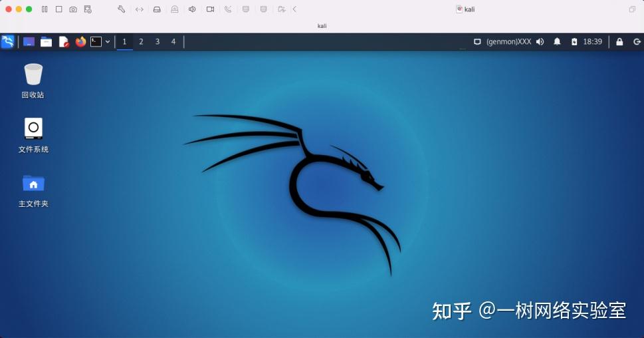Select the 主文件夹 home folder desktop icon
The width and height of the screenshot is (644, 338).
33,191
